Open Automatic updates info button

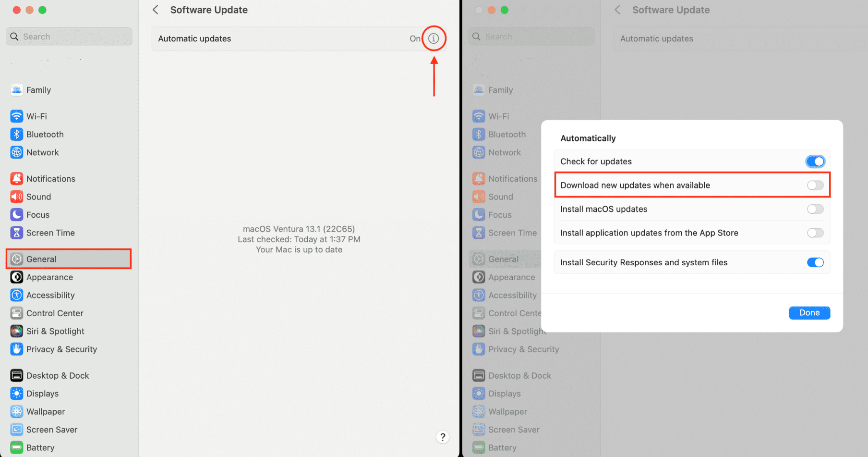[x=434, y=38]
